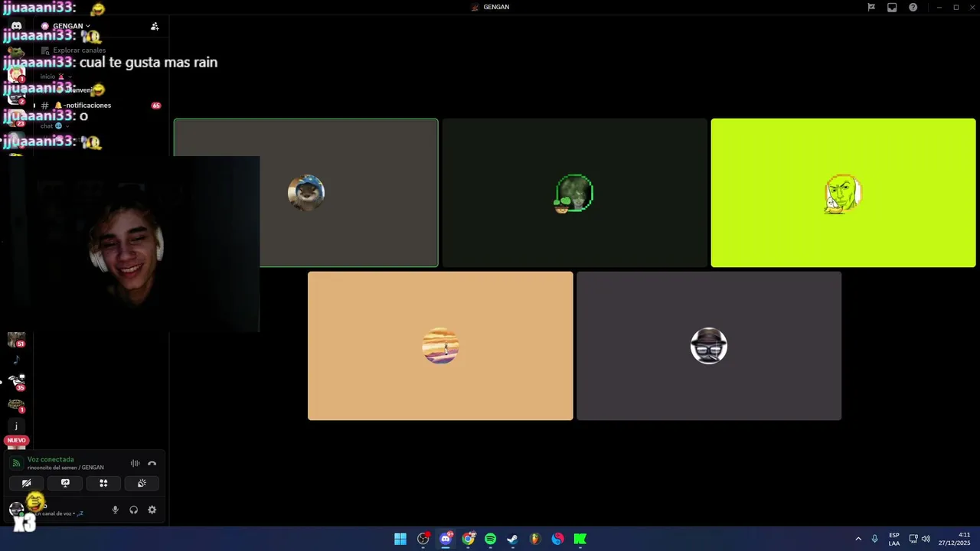Open the volume control in system tray

pyautogui.click(x=926, y=539)
